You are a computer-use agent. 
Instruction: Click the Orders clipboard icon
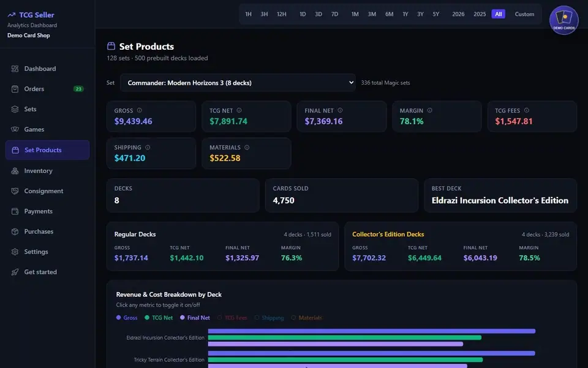pos(15,89)
